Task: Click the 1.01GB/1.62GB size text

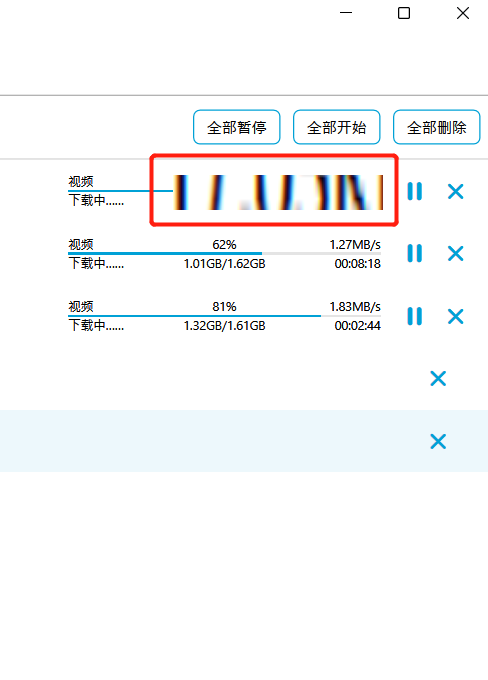Action: [x=224, y=264]
